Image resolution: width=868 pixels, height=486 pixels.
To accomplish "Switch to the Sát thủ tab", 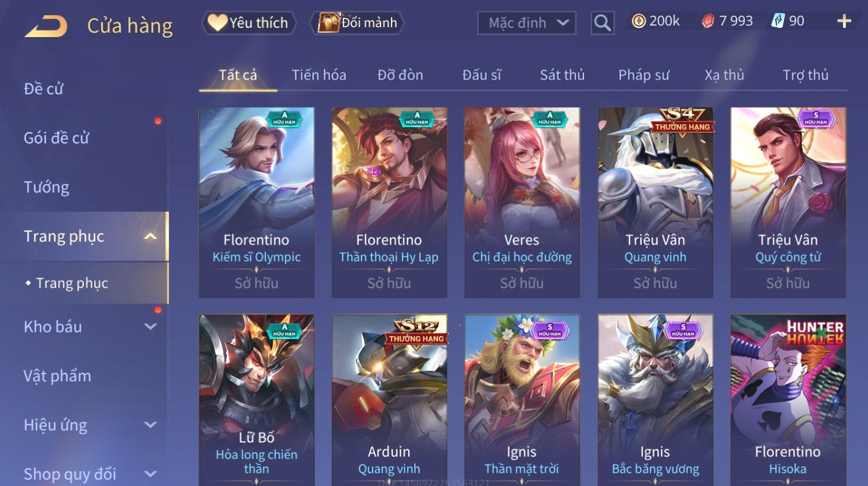I will 562,75.
